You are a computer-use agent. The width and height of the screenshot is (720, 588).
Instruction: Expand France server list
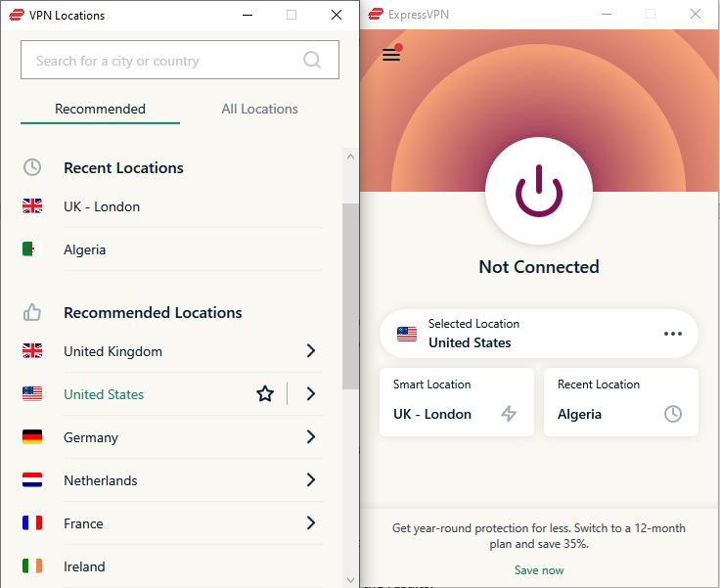[x=311, y=522]
